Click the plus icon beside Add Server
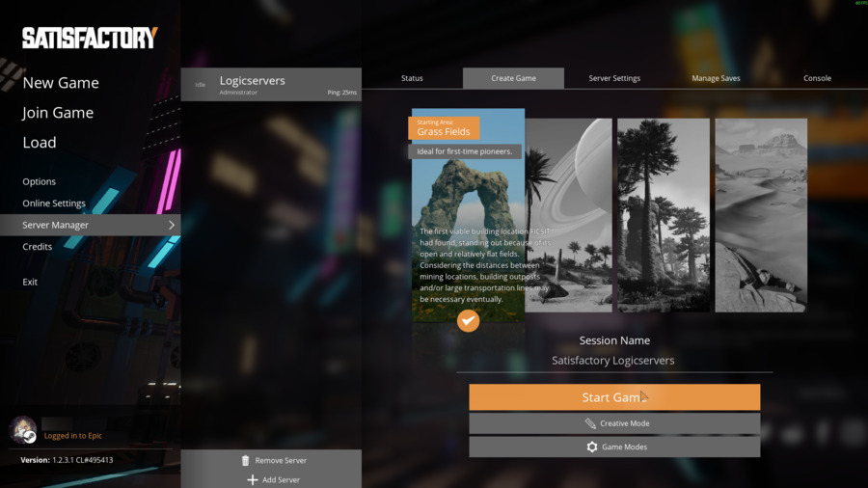Screen dimensions: 868x488 point(253,479)
